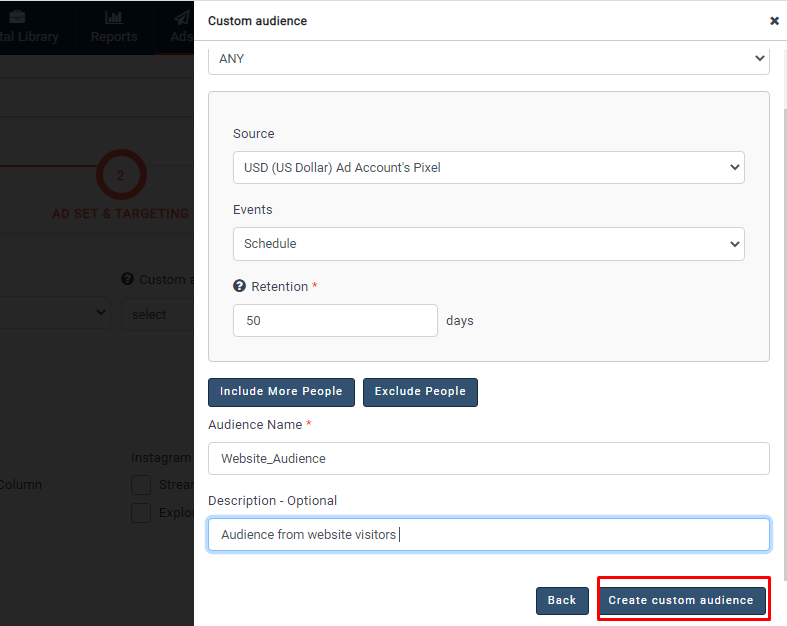The height and width of the screenshot is (626, 787).
Task: Click step 2 circle for Ad Set & Targeting
Action: 121,175
